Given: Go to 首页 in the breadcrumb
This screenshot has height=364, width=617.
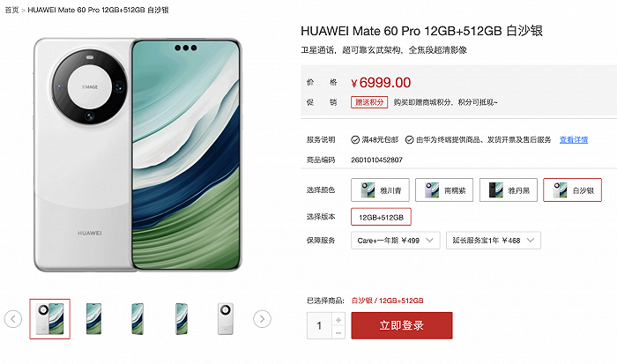Looking at the screenshot, I should tap(11, 10).
